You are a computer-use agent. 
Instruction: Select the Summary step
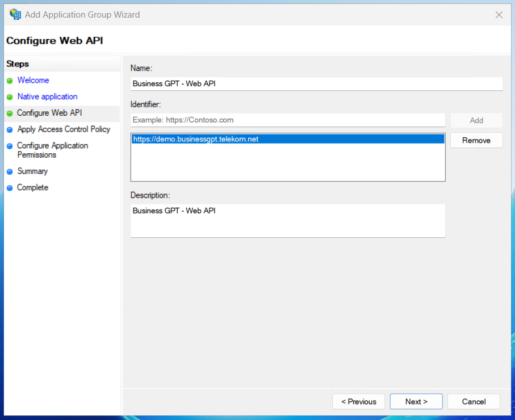click(x=32, y=171)
